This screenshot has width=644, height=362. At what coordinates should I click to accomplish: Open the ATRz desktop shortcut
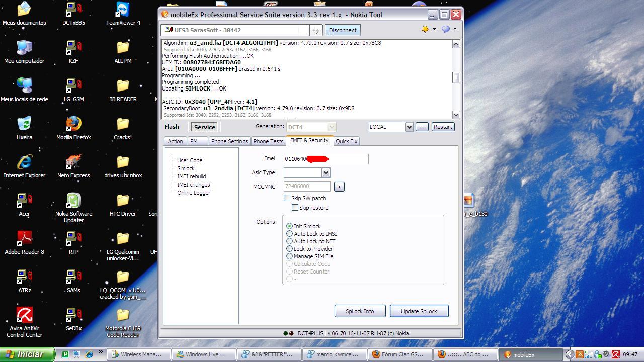point(24,281)
